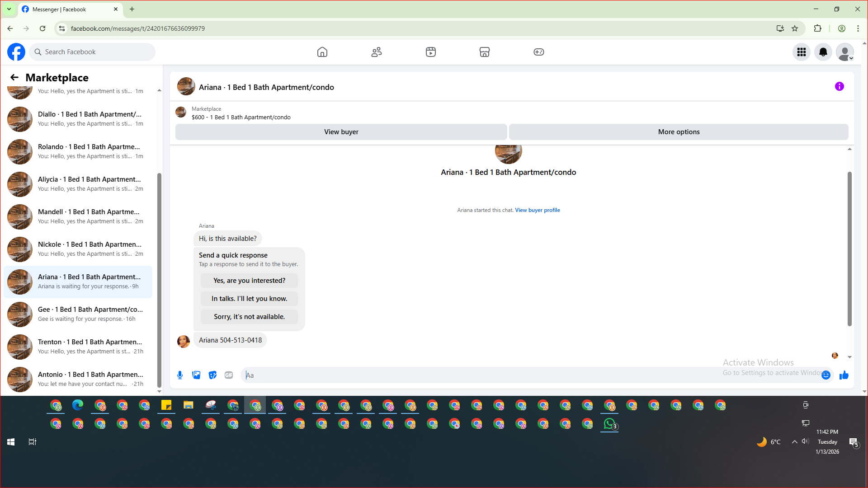Open the Facebook menu grid icon
This screenshot has width=868, height=488.
pos(801,52)
